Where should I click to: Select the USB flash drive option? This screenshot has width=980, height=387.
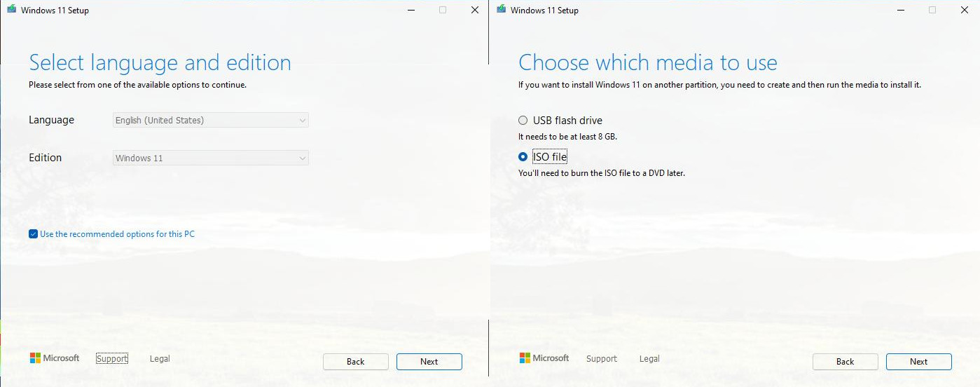(523, 121)
